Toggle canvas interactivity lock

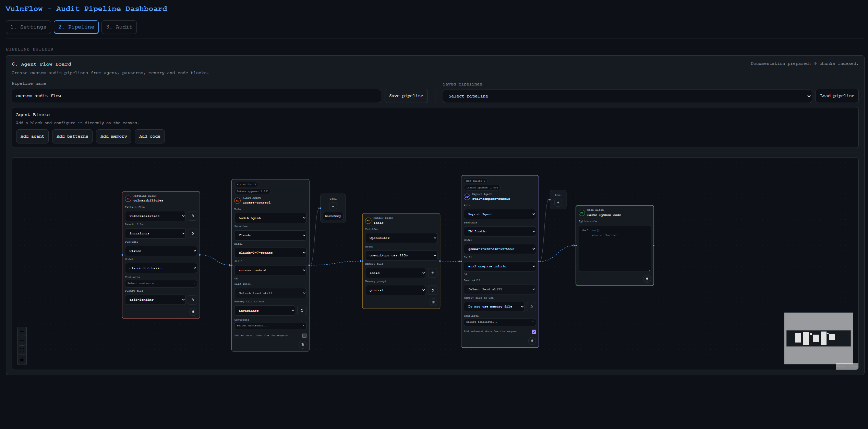click(22, 359)
